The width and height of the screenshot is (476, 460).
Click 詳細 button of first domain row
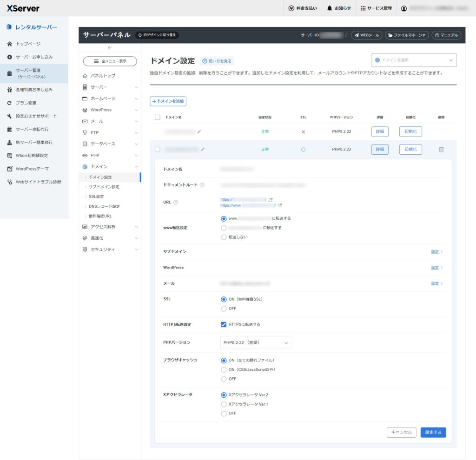coord(380,131)
